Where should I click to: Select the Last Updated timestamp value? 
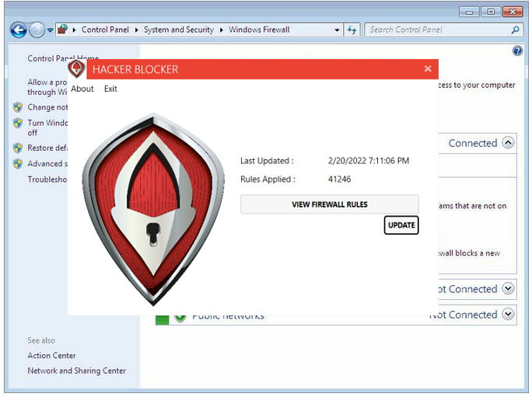369,161
